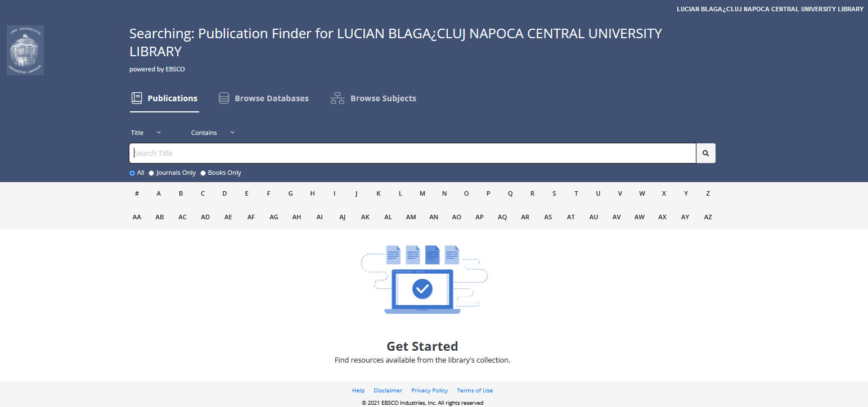Image resolution: width=868 pixels, height=407 pixels.
Task: Open the AA two-letter index
Action: 137,217
